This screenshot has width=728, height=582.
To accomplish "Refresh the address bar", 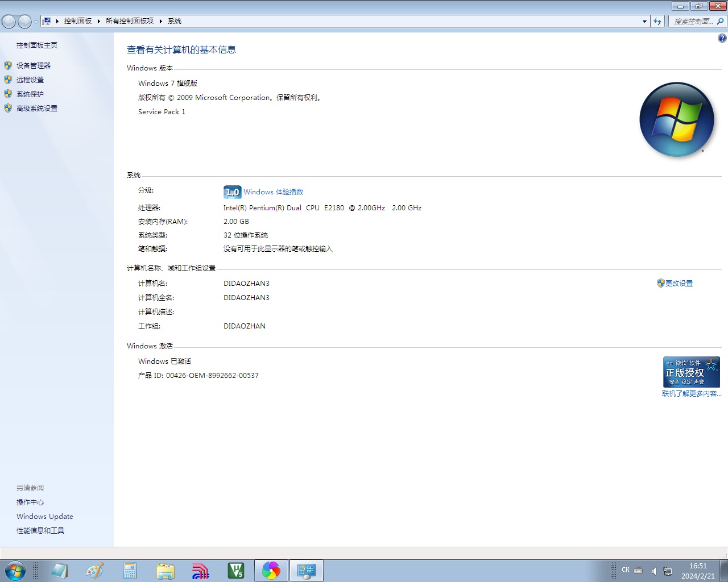I will 657,21.
